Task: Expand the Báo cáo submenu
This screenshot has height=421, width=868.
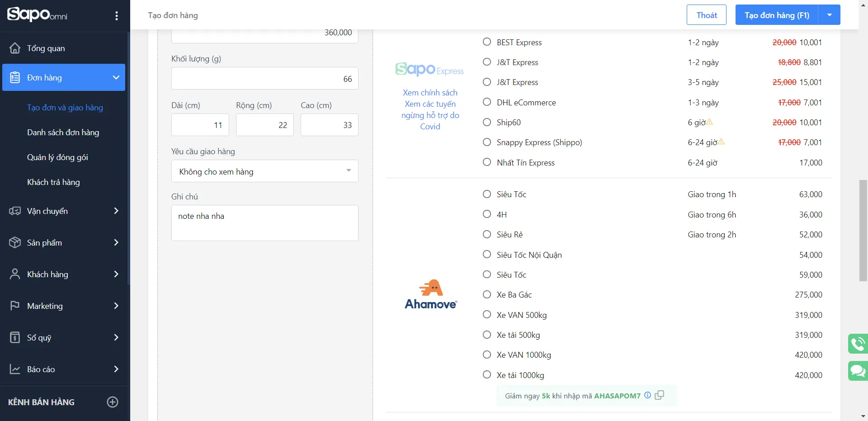Action: (x=116, y=369)
